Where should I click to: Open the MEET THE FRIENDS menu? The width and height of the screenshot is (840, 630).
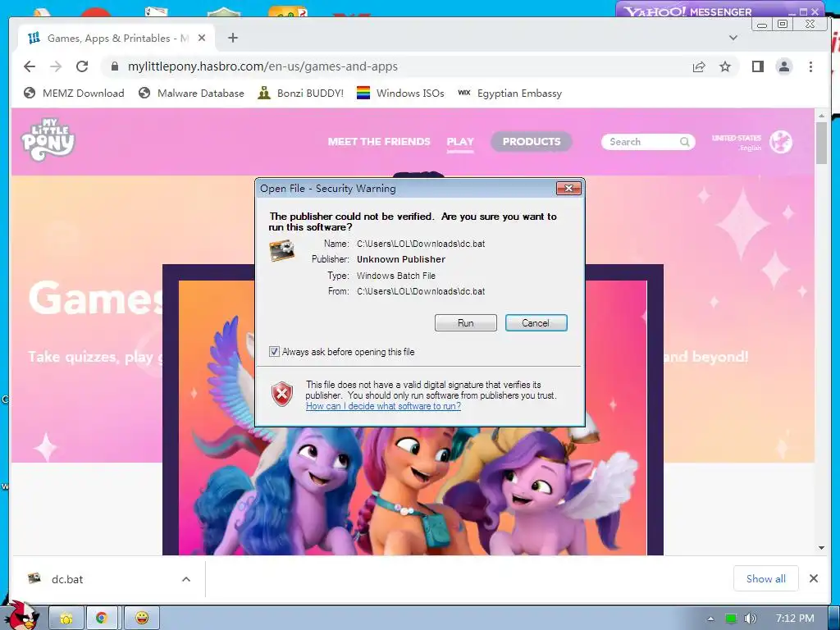(x=379, y=141)
